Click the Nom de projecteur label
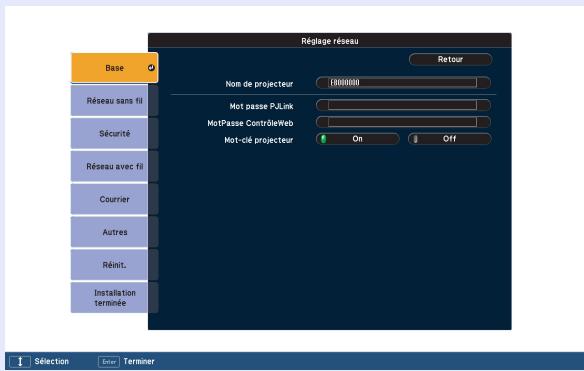The width and height of the screenshot is (584, 371). 259,84
